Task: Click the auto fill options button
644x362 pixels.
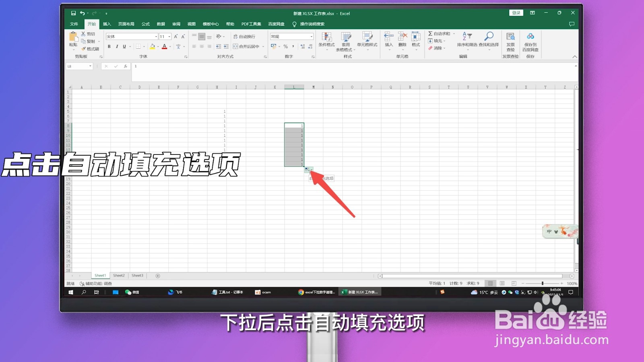Action: pyautogui.click(x=308, y=169)
